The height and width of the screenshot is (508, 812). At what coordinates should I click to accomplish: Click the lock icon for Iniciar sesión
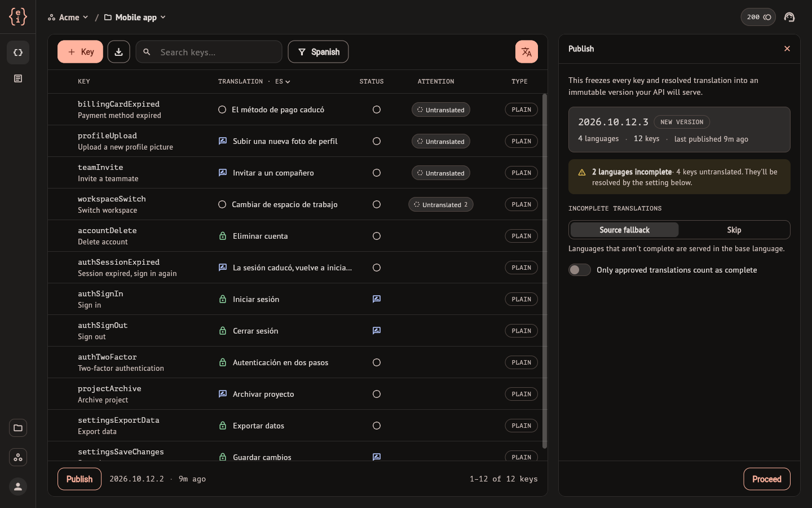click(223, 299)
